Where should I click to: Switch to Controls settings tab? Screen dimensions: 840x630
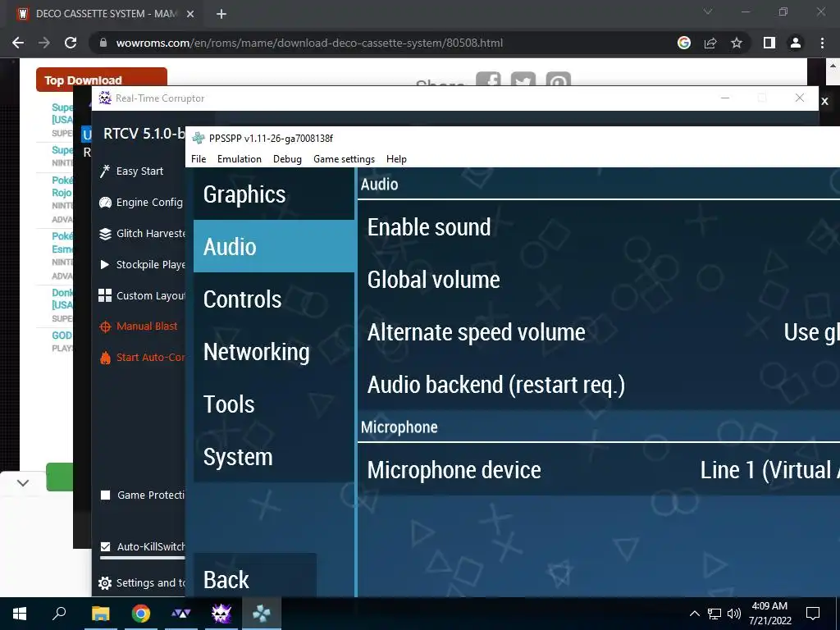(274, 299)
